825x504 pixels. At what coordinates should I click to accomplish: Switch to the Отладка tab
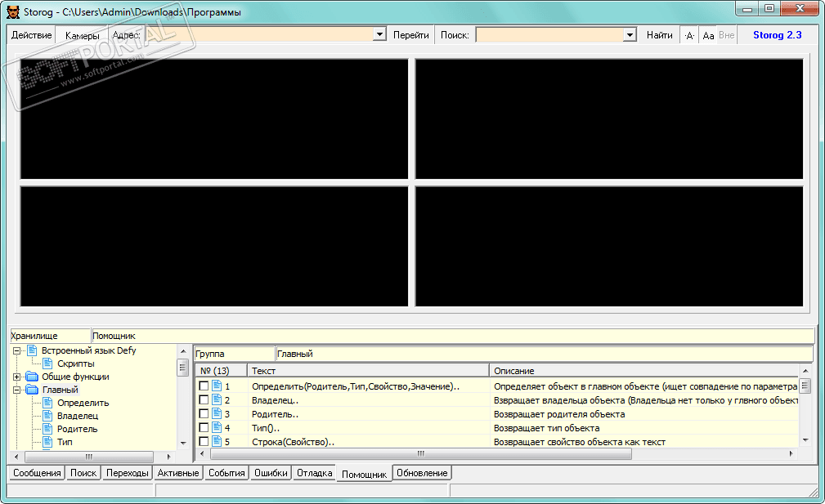point(315,473)
